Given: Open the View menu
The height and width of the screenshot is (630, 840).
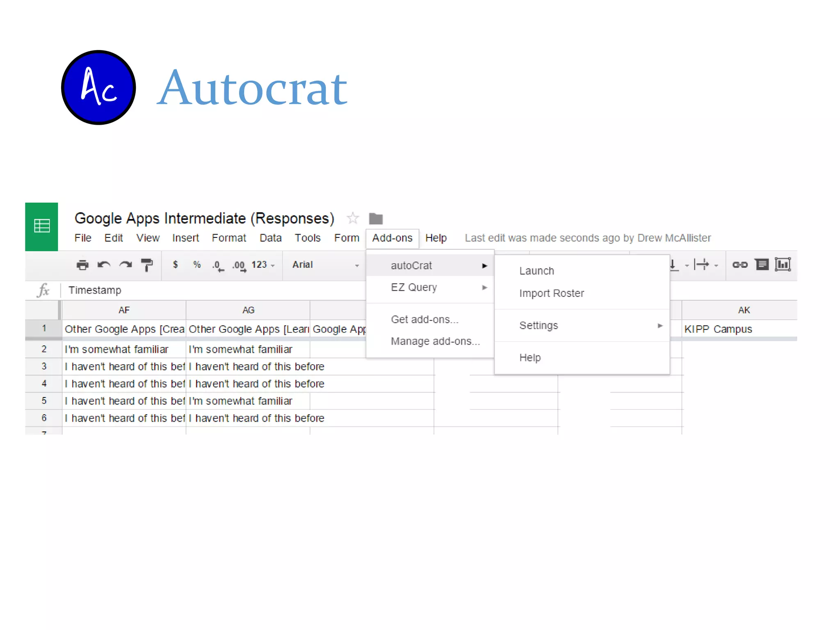Looking at the screenshot, I should [148, 238].
